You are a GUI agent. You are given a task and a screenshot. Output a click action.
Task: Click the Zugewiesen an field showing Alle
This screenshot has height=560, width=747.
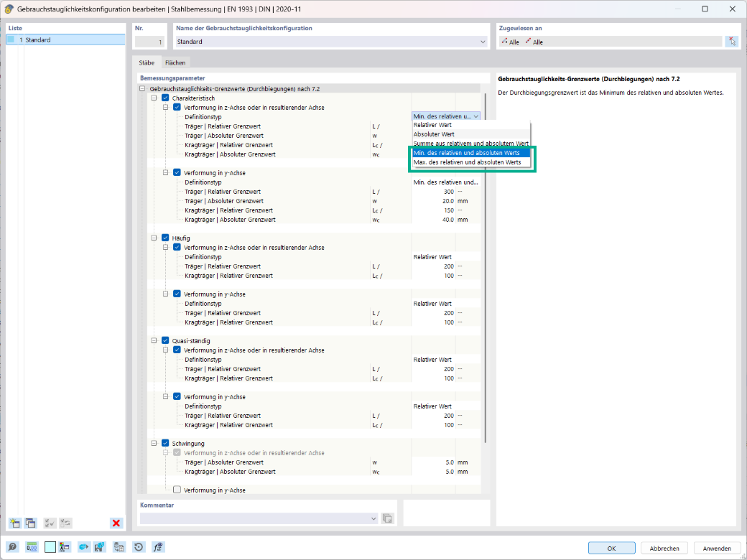click(611, 42)
